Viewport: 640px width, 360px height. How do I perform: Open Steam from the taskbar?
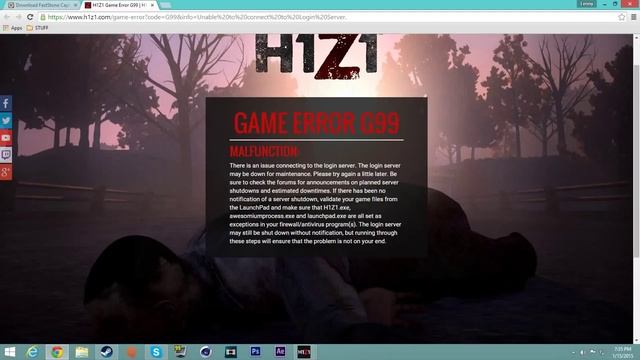click(x=107, y=352)
